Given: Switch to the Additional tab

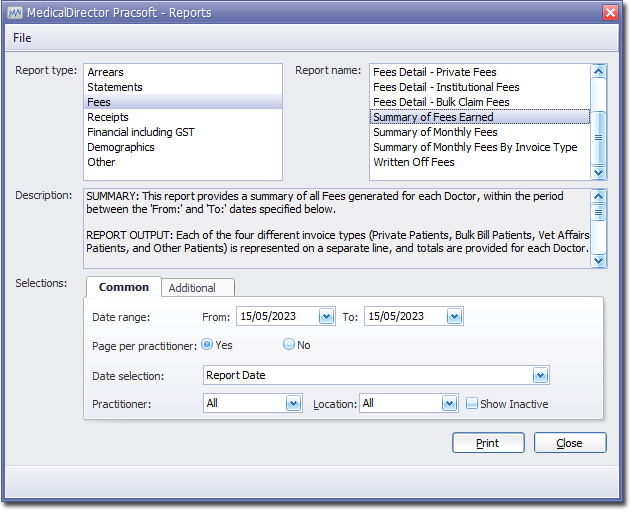Looking at the screenshot, I should [192, 288].
